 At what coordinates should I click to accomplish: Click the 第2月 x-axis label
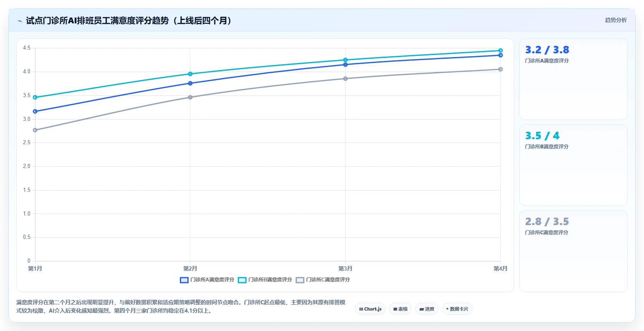190,268
